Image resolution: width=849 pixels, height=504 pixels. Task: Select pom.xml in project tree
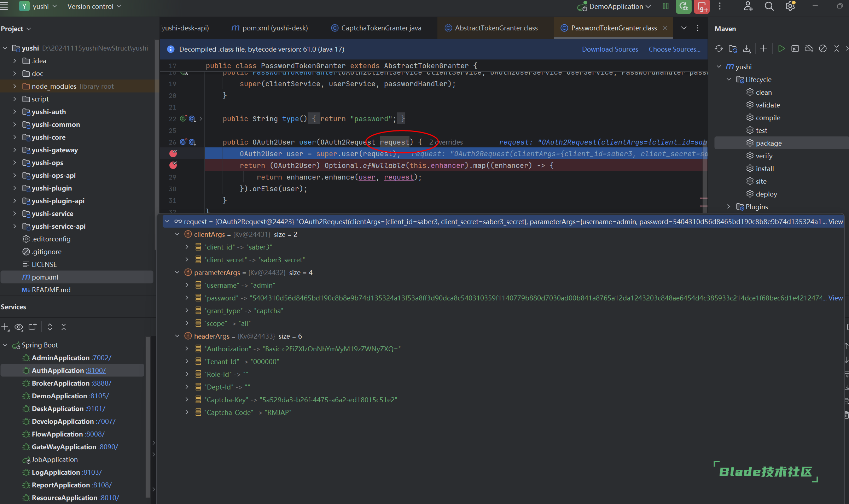click(77, 277)
